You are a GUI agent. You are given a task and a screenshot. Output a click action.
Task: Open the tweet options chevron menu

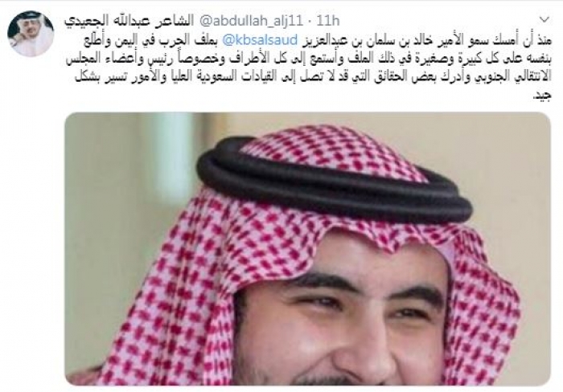click(x=545, y=19)
